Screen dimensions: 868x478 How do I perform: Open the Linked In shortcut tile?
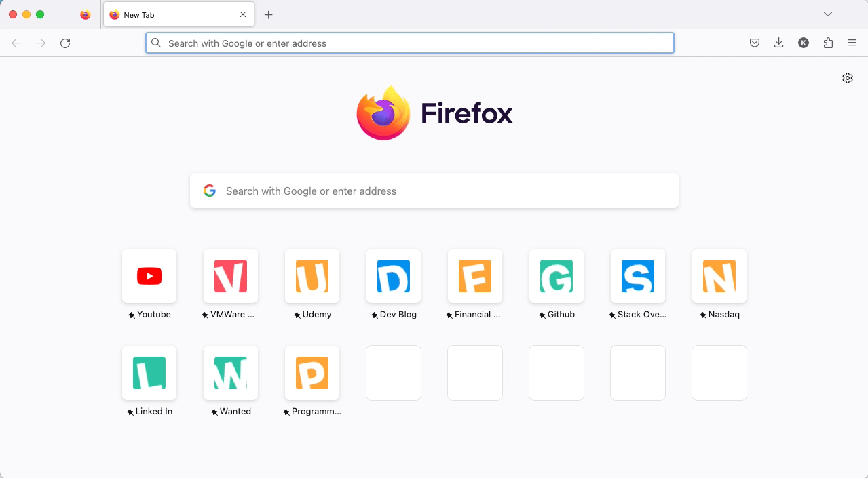[149, 373]
